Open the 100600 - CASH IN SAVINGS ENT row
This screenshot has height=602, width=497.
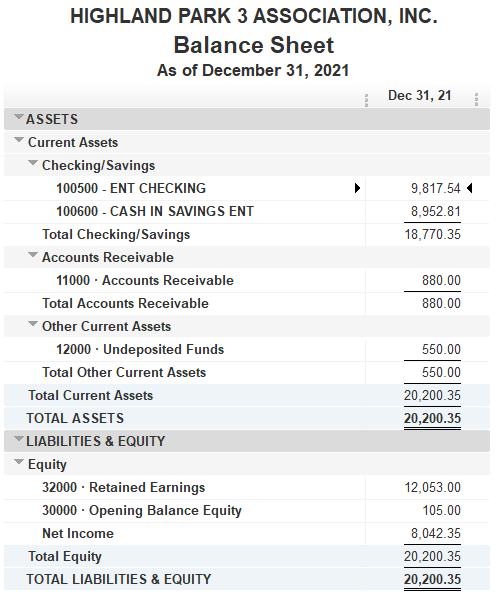[x=246, y=212]
